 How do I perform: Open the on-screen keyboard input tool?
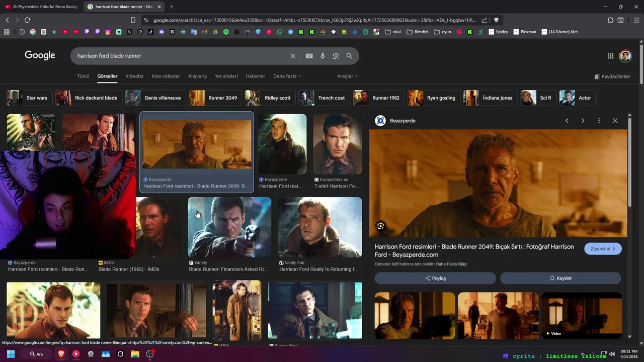(x=309, y=56)
